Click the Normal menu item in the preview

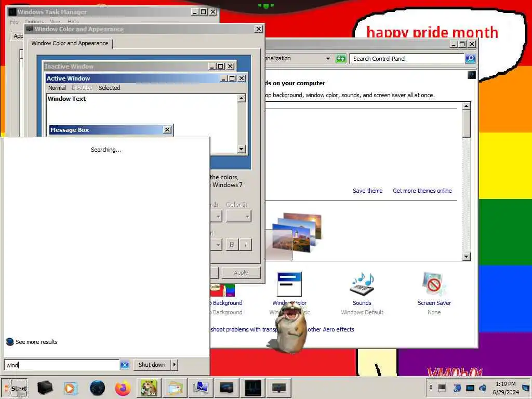57,88
